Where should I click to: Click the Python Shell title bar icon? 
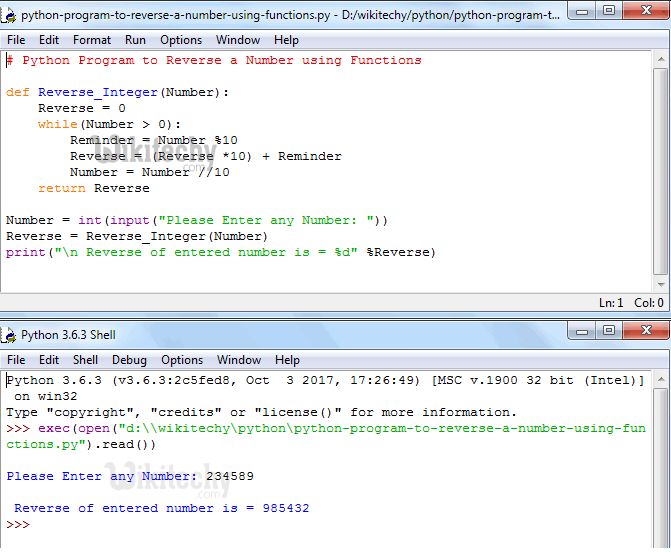8,335
